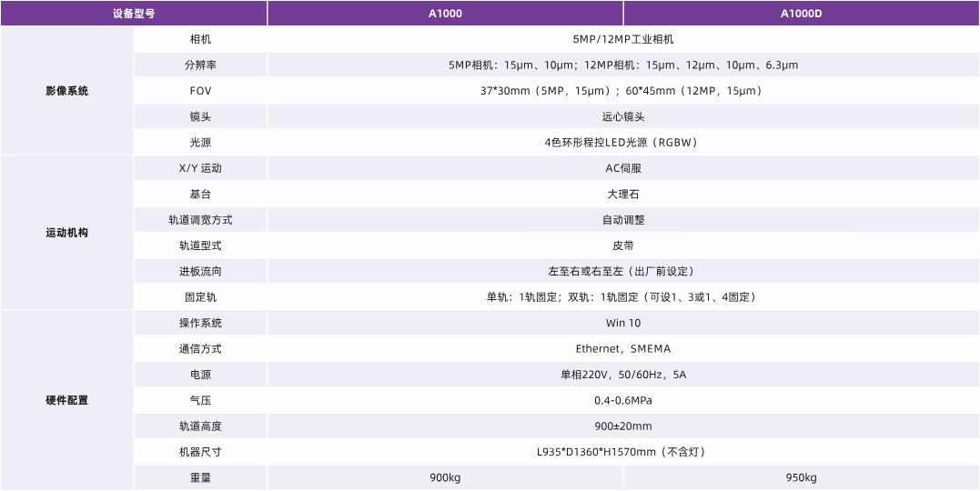Select the FOV row label
Image resolution: width=980 pixels, height=491 pixels.
coord(200,91)
